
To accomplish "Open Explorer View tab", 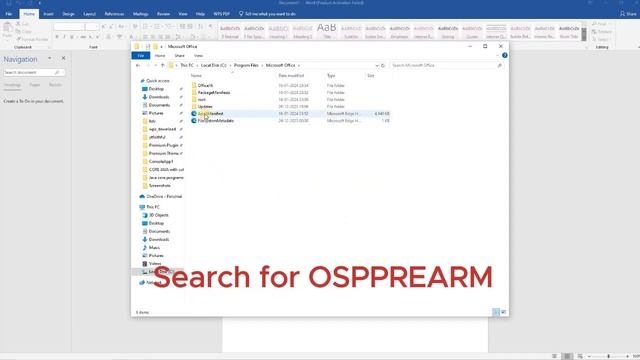I will click(198, 56).
